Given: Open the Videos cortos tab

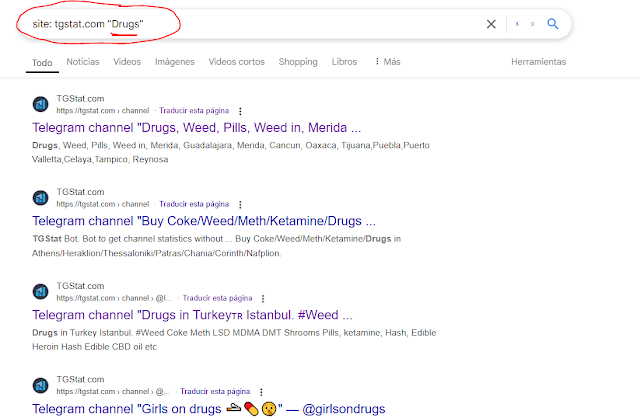Looking at the screenshot, I should (x=236, y=62).
